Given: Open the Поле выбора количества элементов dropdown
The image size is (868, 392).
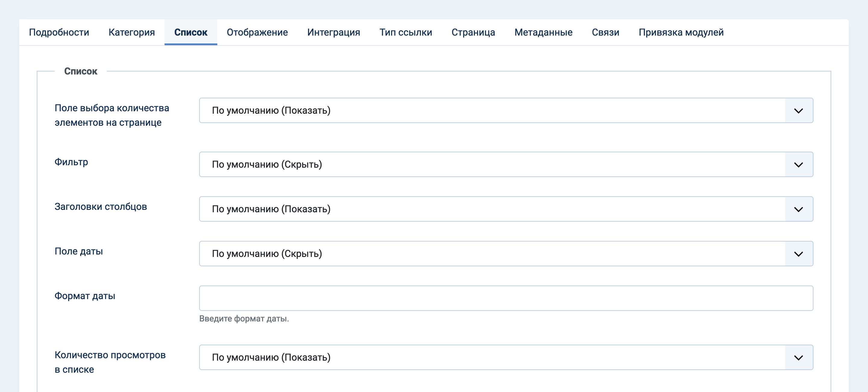Looking at the screenshot, I should tap(506, 111).
